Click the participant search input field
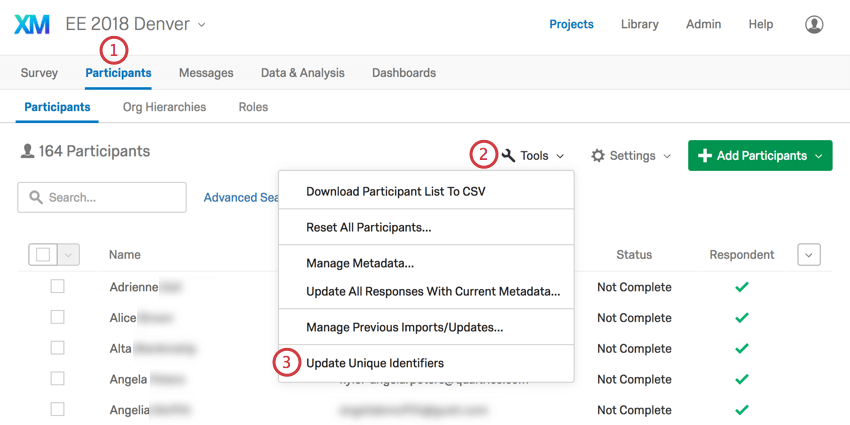The height and width of the screenshot is (425, 850). tap(112, 198)
